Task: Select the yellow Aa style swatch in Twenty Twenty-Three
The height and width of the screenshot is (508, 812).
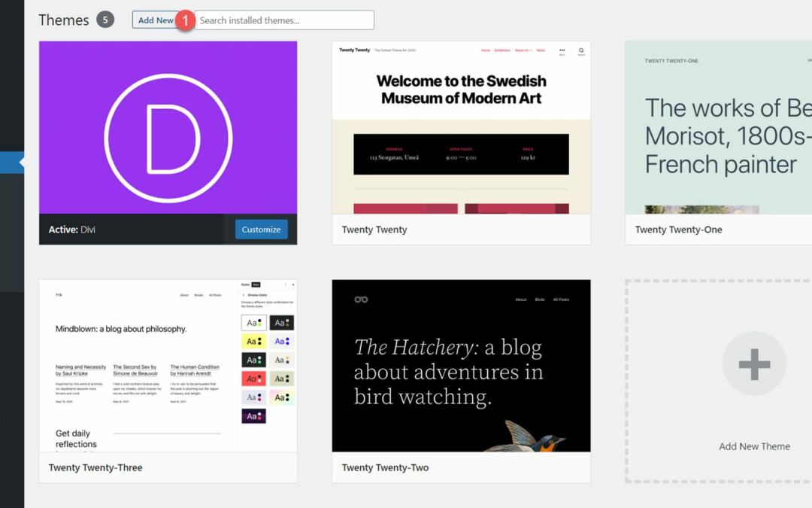Action: tap(253, 342)
